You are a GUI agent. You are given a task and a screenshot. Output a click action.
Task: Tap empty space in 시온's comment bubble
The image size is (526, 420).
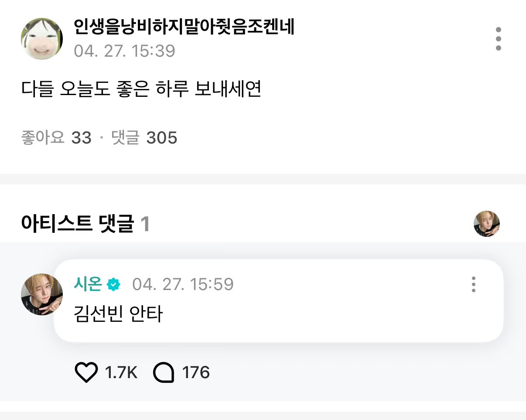[327, 314]
